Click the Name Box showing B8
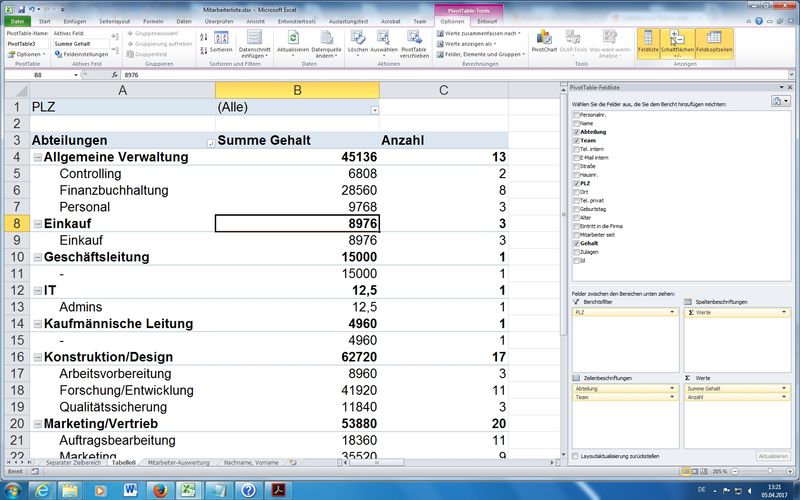This screenshot has width=800, height=500. click(38, 75)
